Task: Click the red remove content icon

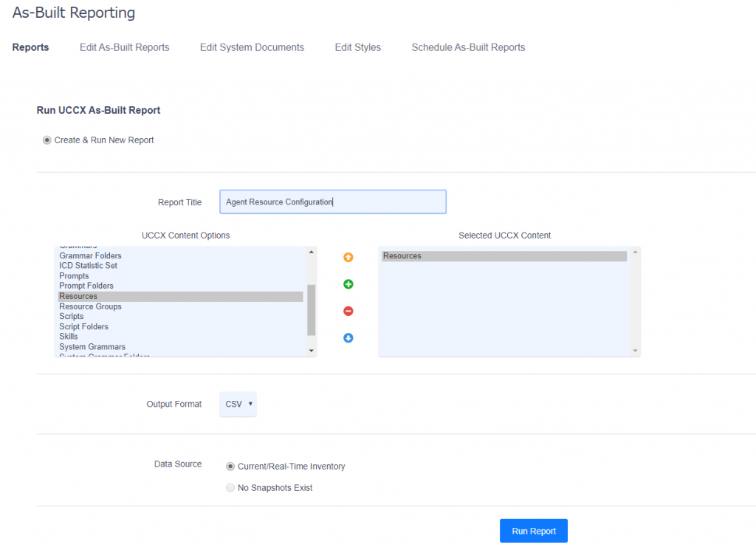Action: [348, 312]
